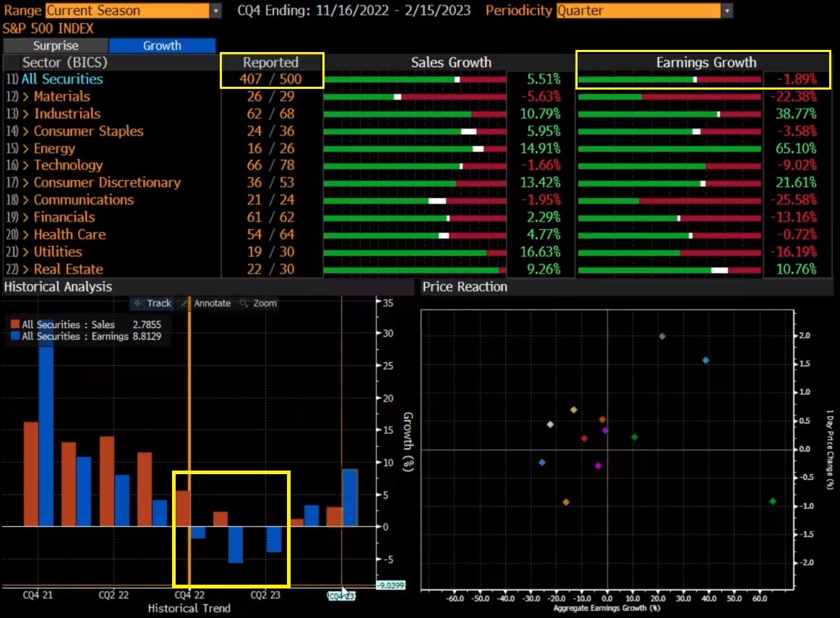
Task: Expand the Technology sector chevron
Action: [x=25, y=166]
